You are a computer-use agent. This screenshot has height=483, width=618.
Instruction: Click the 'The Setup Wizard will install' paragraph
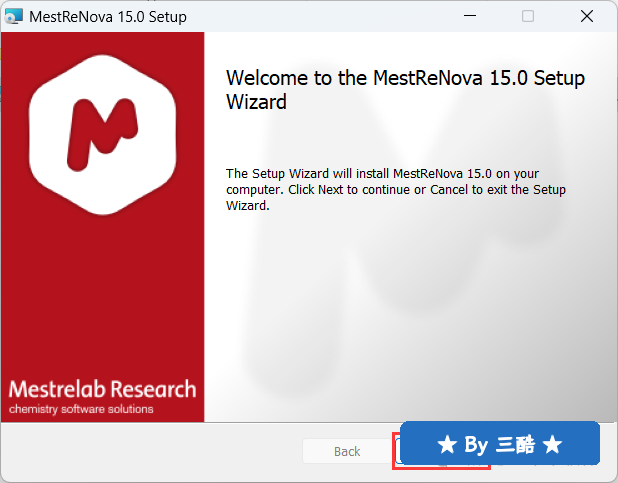[x=396, y=190]
